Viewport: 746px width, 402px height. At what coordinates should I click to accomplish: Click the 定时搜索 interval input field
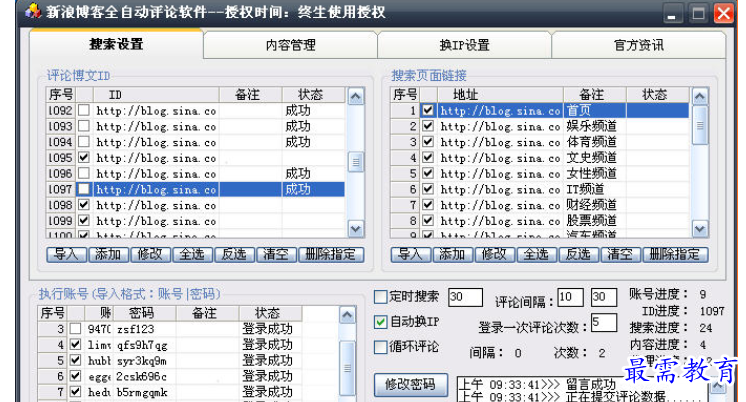coord(465,297)
